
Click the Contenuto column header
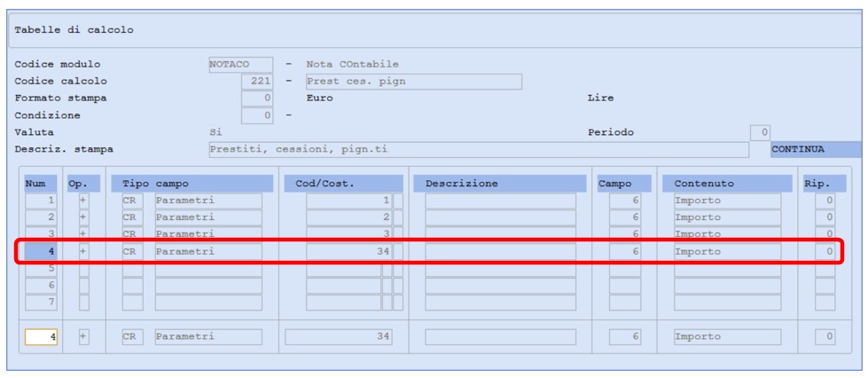pos(727,184)
